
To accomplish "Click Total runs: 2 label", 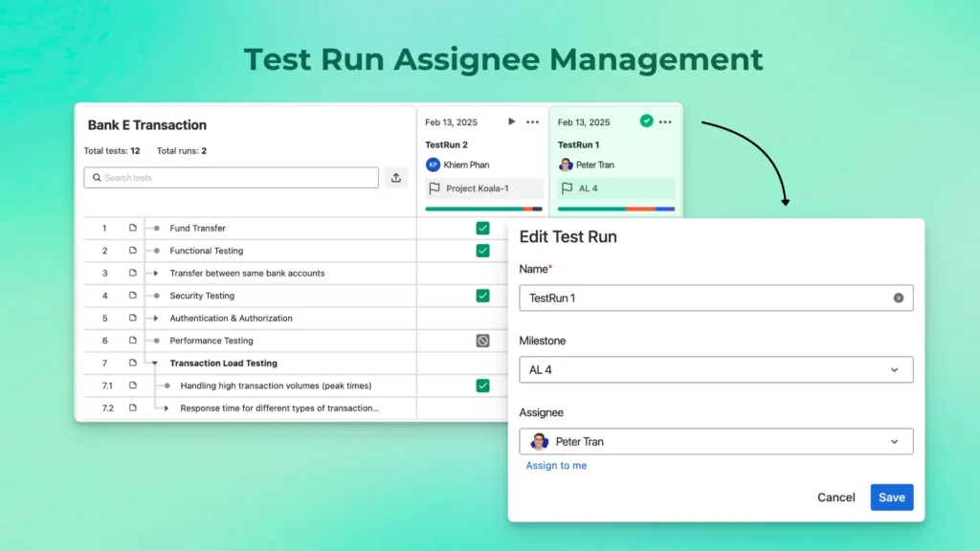I will pyautogui.click(x=181, y=150).
